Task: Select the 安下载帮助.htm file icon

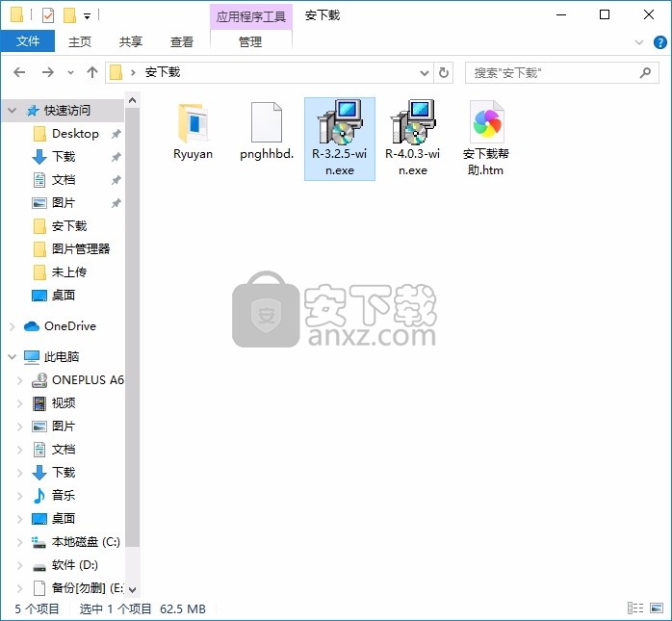Action: (x=486, y=122)
